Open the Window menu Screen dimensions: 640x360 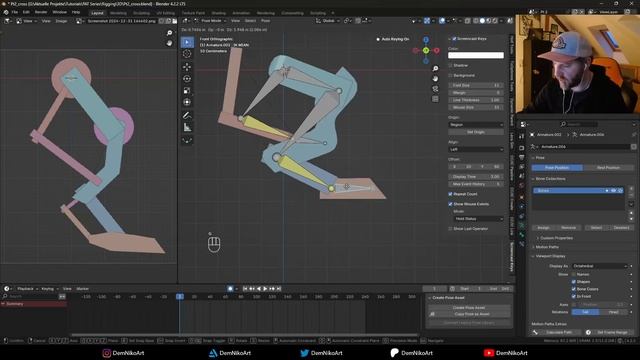point(60,12)
